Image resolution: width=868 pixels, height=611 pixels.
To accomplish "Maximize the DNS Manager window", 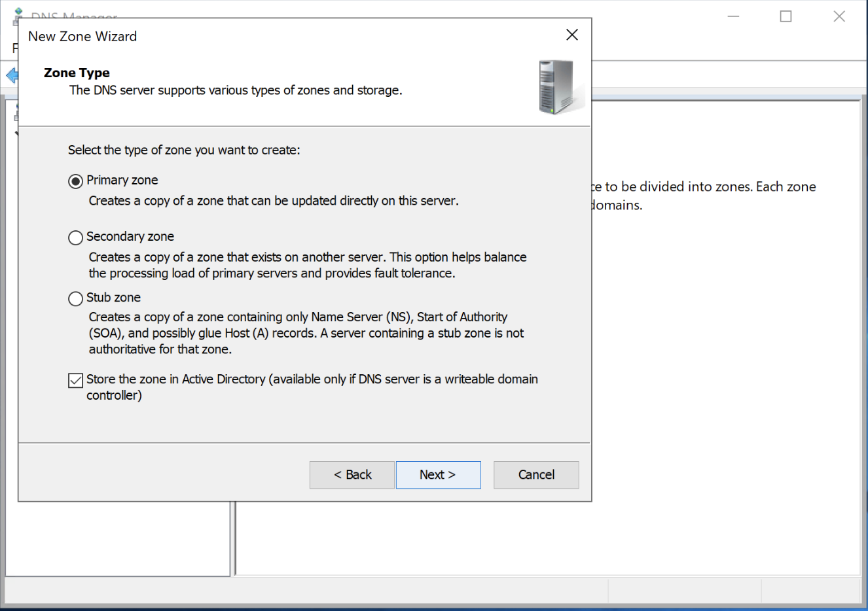I will [786, 16].
